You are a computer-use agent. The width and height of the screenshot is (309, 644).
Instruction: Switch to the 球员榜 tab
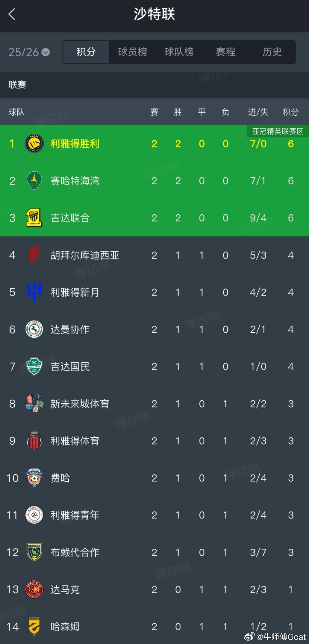[133, 52]
